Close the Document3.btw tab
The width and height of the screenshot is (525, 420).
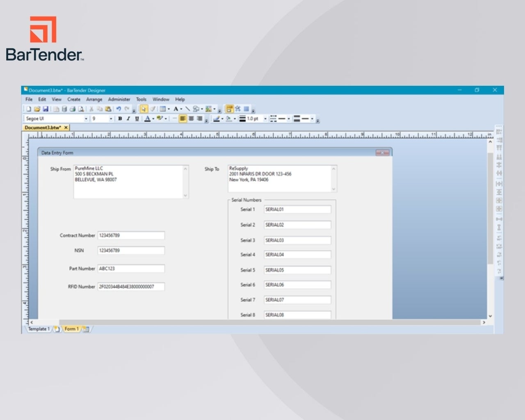[66, 128]
